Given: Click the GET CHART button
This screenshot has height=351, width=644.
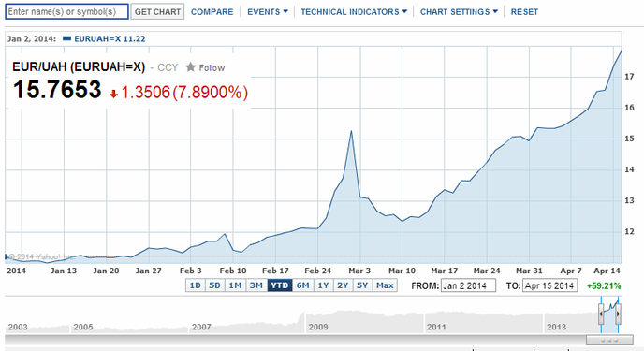Looking at the screenshot, I should point(157,11).
